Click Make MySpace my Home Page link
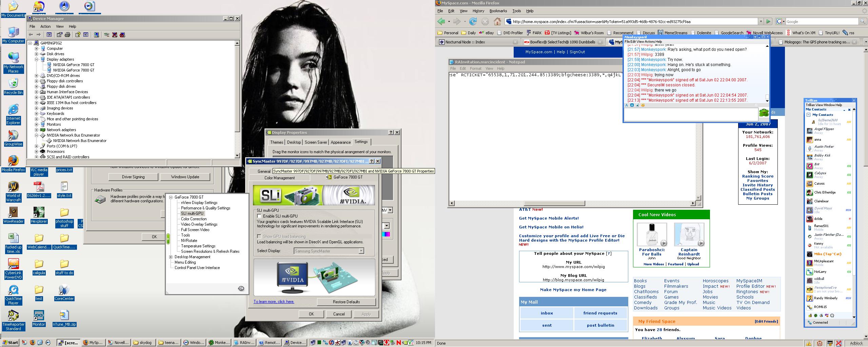The height and width of the screenshot is (347, 868). (x=573, y=290)
